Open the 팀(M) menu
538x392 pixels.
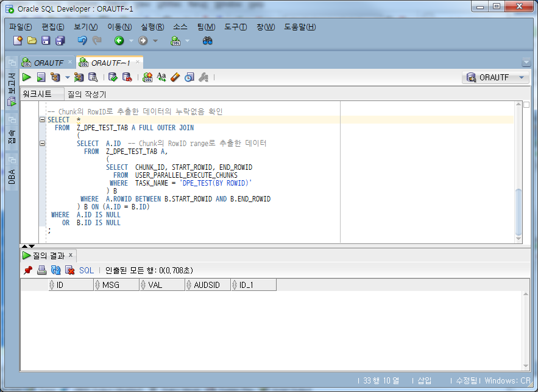(x=206, y=27)
